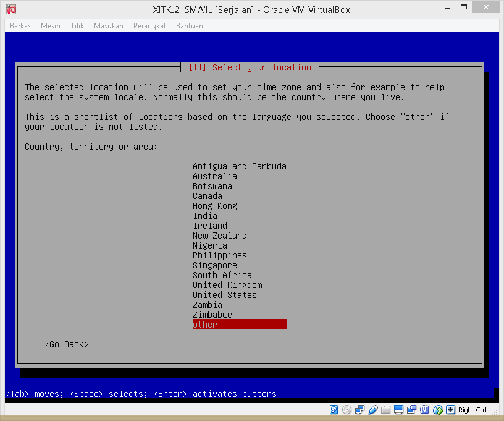Close the VirtualBox window
This screenshot has height=421, width=504.
(485, 7)
